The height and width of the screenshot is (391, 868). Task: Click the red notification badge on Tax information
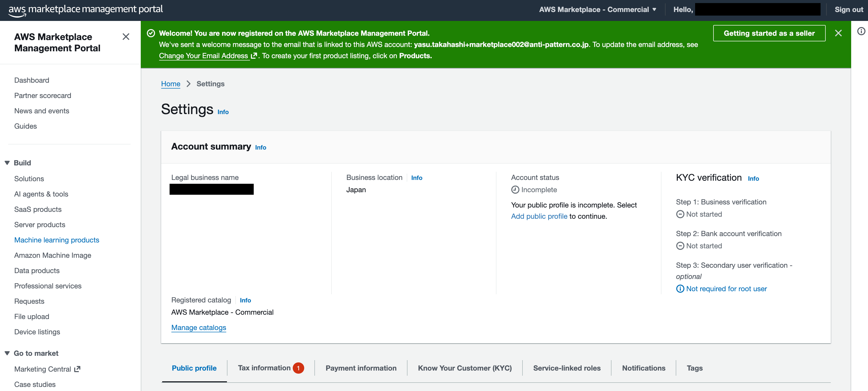(298, 368)
